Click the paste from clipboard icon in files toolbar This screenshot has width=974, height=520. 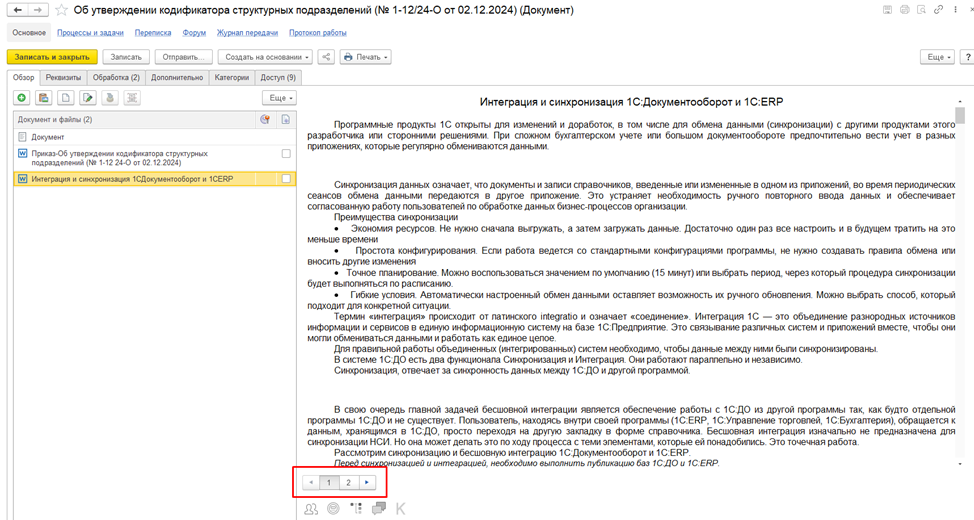43,98
